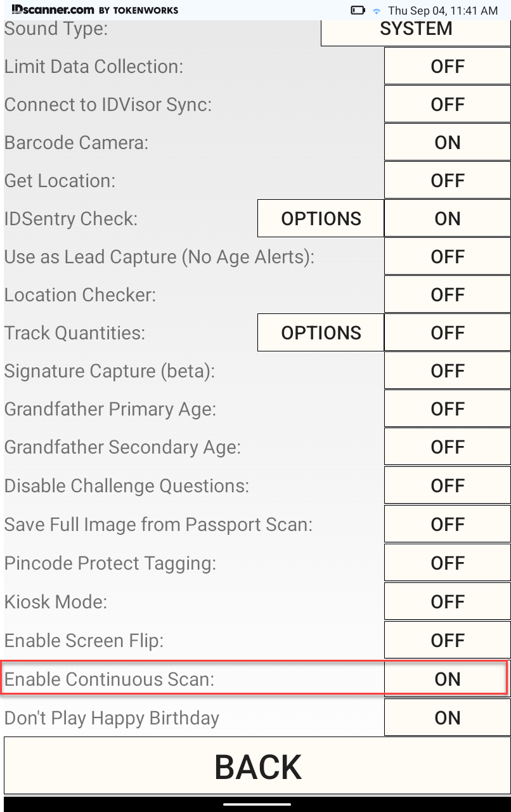Screen dimensions: 511x812
Task: Toggle Limit Data Collection setting
Action: click(448, 66)
